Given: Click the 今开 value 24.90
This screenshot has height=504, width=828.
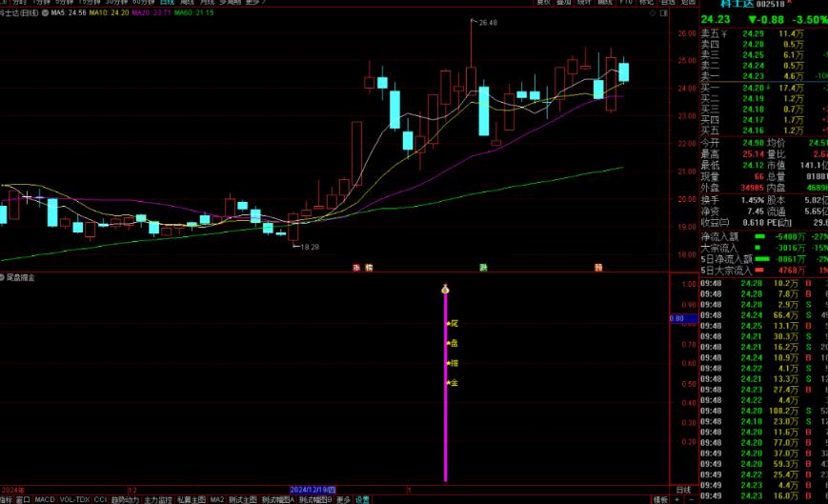Looking at the screenshot, I should pos(753,143).
